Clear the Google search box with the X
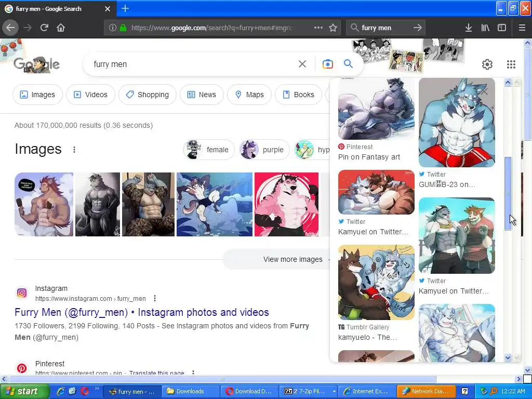 click(x=302, y=64)
